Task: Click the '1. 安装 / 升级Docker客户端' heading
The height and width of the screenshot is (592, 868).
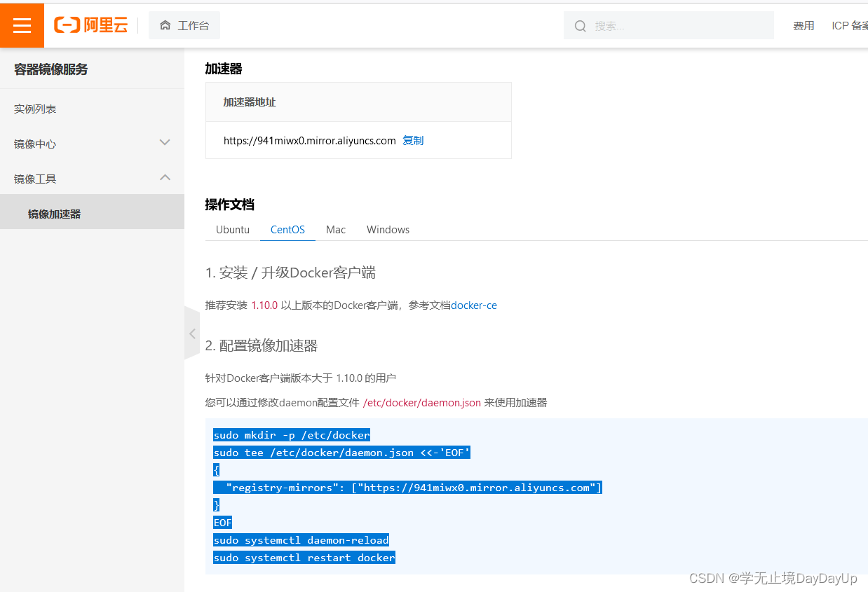Action: (x=290, y=273)
